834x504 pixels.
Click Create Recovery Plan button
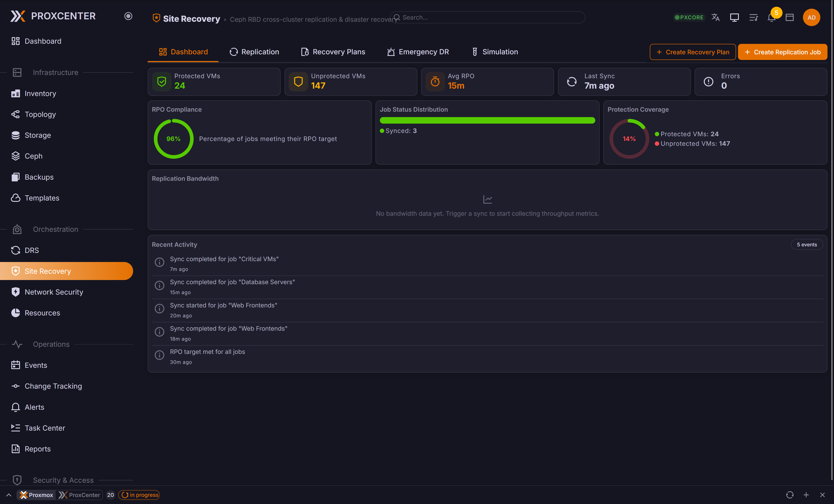[693, 52]
